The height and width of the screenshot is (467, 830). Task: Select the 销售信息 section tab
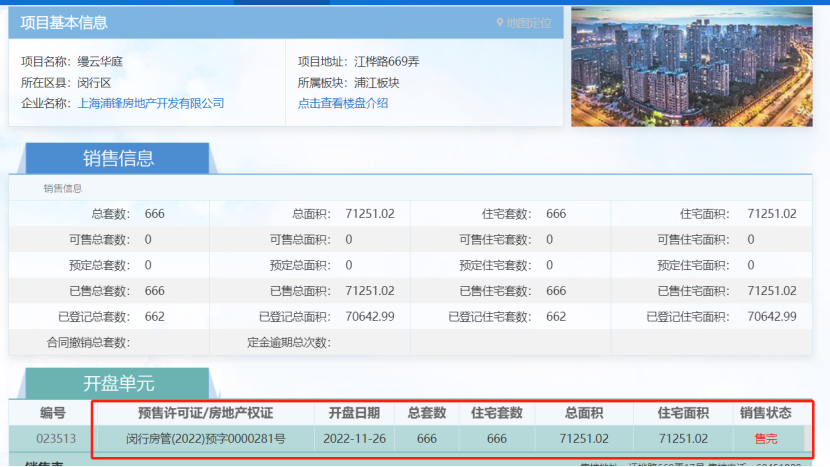pos(117,158)
